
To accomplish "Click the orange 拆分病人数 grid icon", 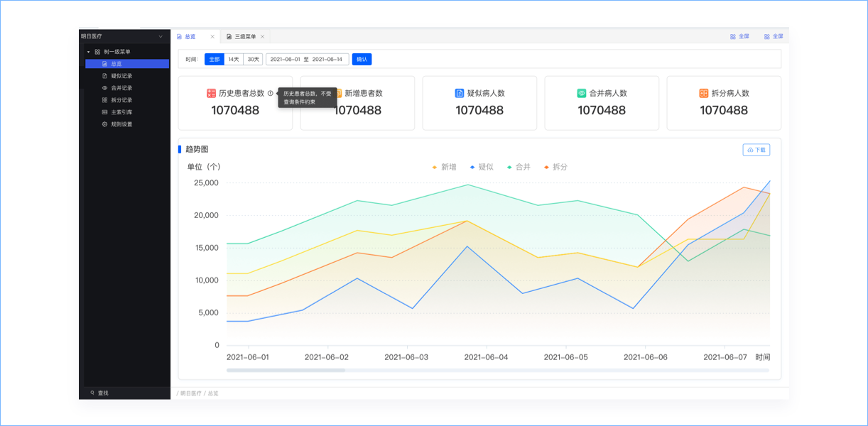I will click(x=704, y=93).
